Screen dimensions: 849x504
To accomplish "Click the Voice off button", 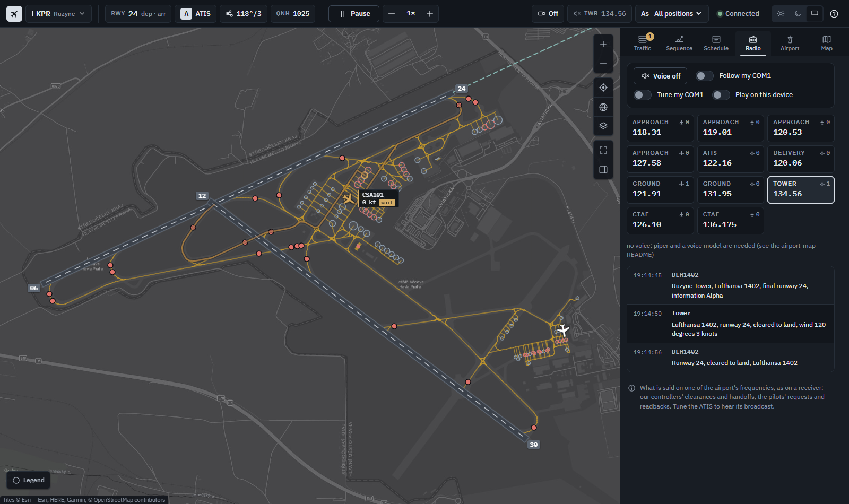I will click(x=661, y=76).
